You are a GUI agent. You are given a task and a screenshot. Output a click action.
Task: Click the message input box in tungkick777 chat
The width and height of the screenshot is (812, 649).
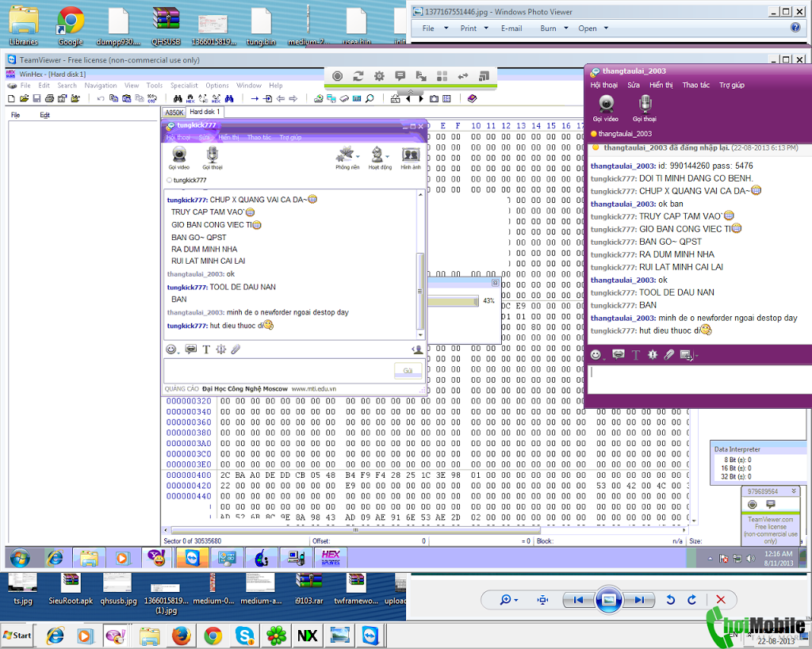[x=279, y=371]
